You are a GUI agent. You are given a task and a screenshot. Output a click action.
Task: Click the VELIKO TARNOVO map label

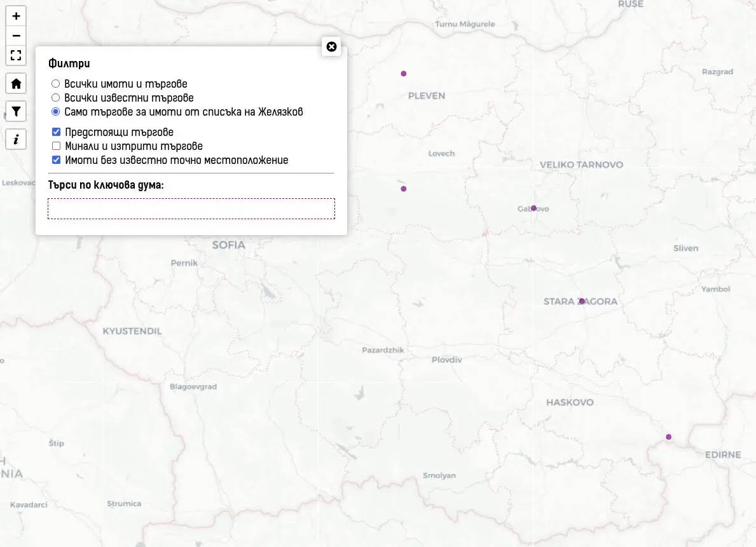tap(581, 165)
